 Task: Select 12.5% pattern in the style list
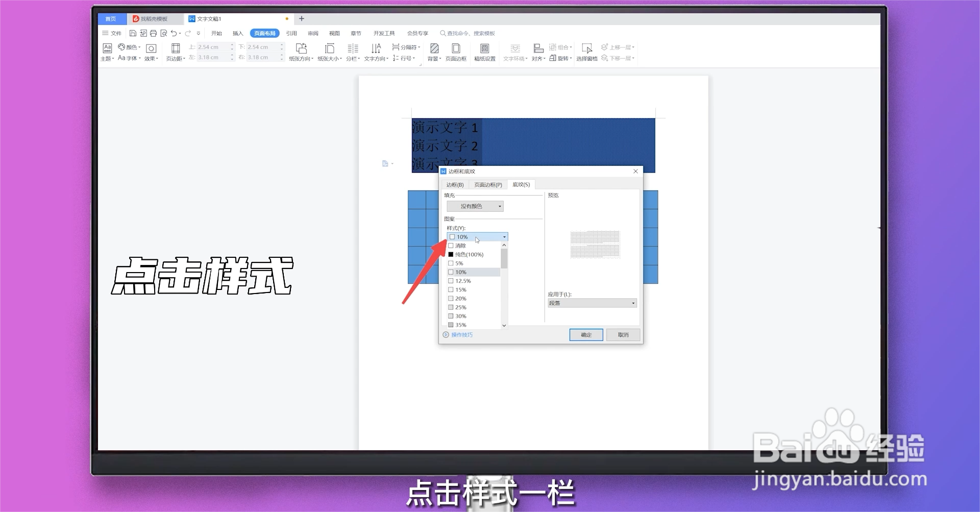point(474,281)
